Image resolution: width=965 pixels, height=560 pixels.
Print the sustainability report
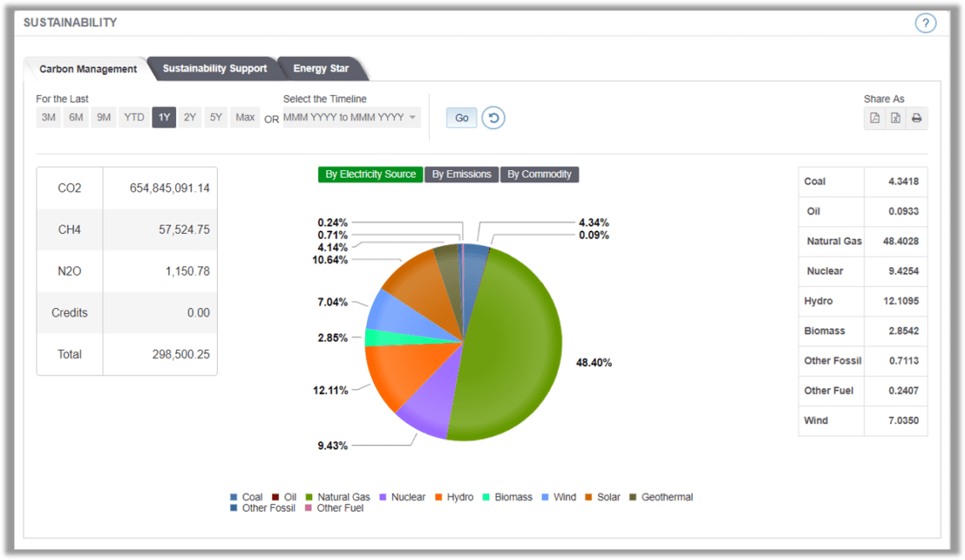tap(916, 118)
